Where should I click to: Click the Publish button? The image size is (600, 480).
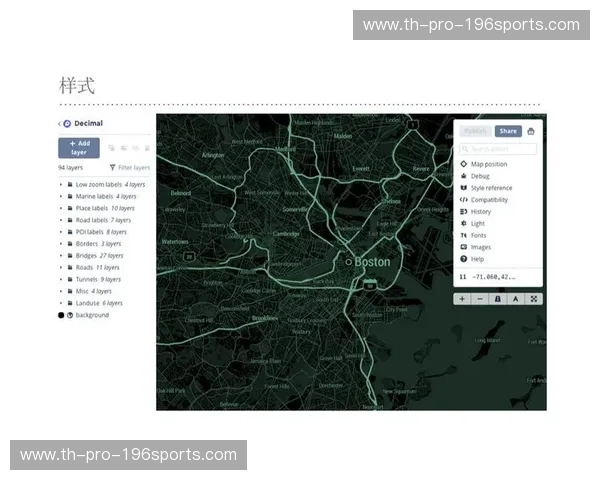pyautogui.click(x=475, y=131)
